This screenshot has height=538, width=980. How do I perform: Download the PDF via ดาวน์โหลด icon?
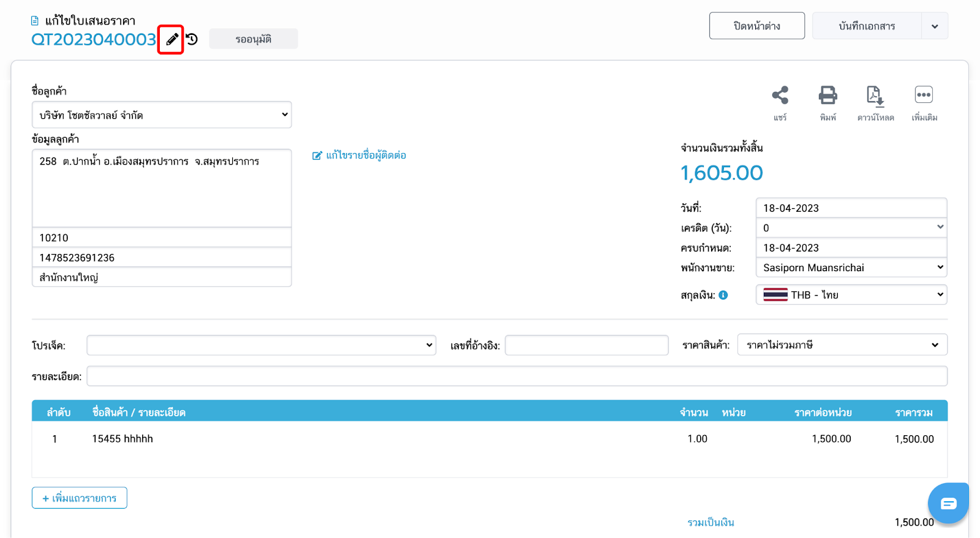pos(875,95)
